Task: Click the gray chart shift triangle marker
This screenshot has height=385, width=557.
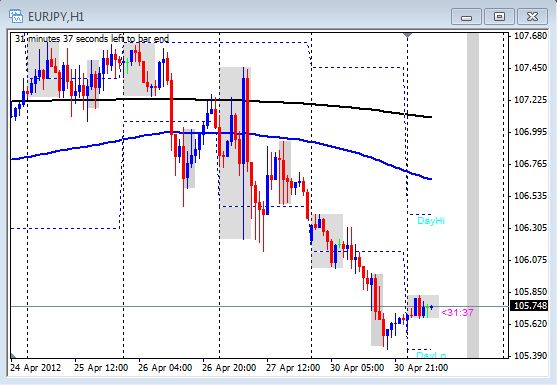Action: (x=407, y=35)
